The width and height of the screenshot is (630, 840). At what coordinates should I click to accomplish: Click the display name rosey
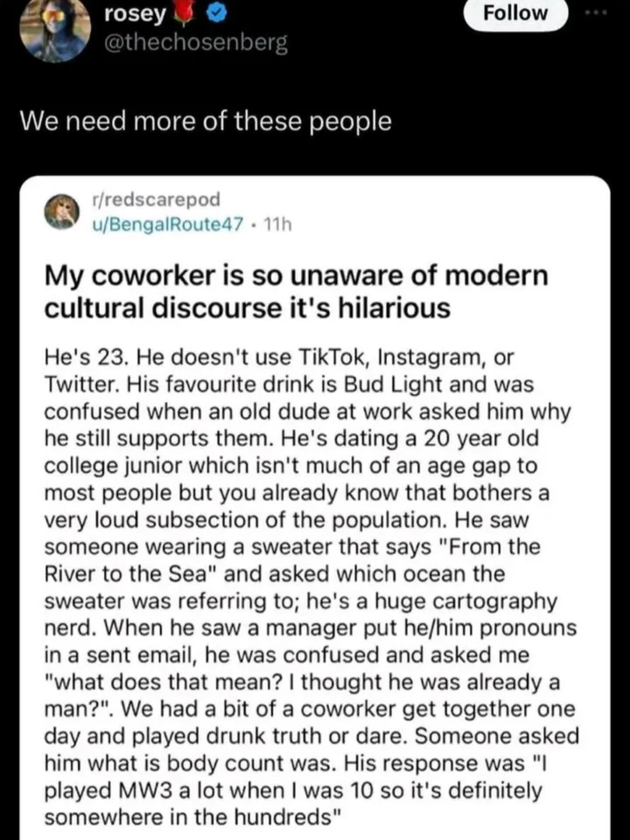(135, 14)
